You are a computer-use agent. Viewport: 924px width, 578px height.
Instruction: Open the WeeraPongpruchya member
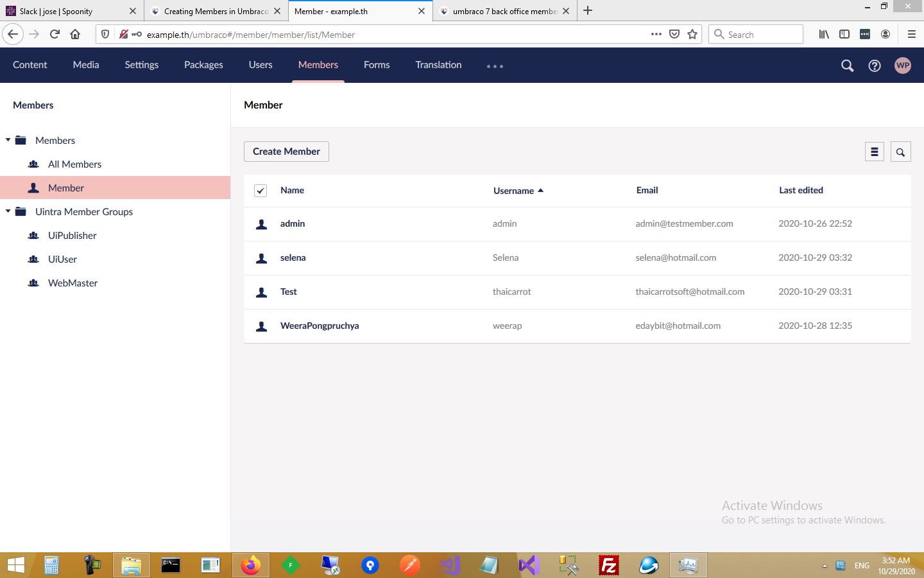click(x=320, y=326)
